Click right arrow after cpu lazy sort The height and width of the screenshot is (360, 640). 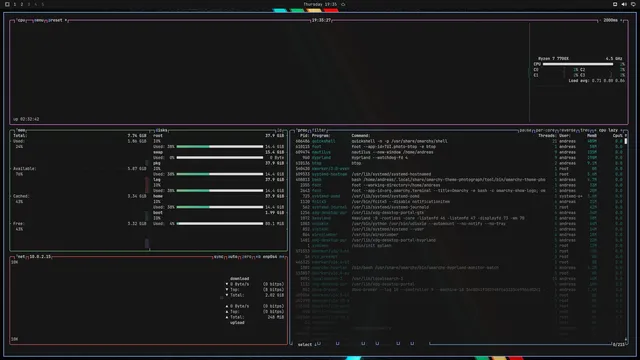tap(622, 130)
